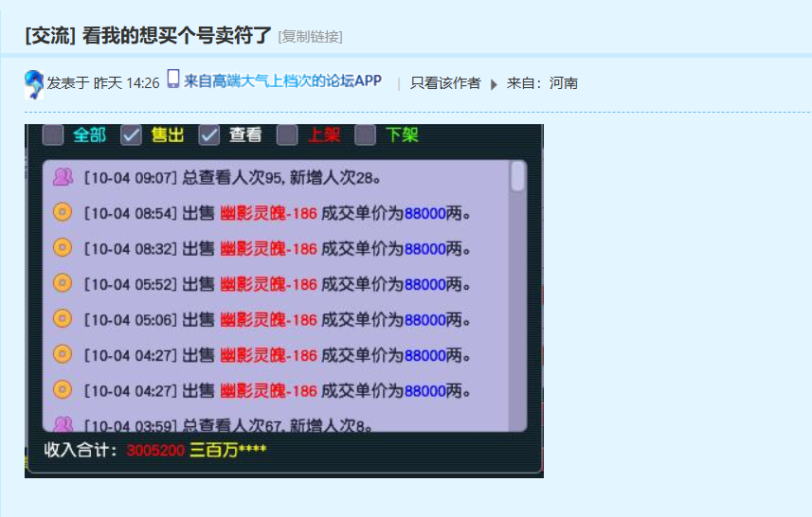Click the purple users icon in the 09:07 row
This screenshot has width=812, height=517.
coord(63,177)
